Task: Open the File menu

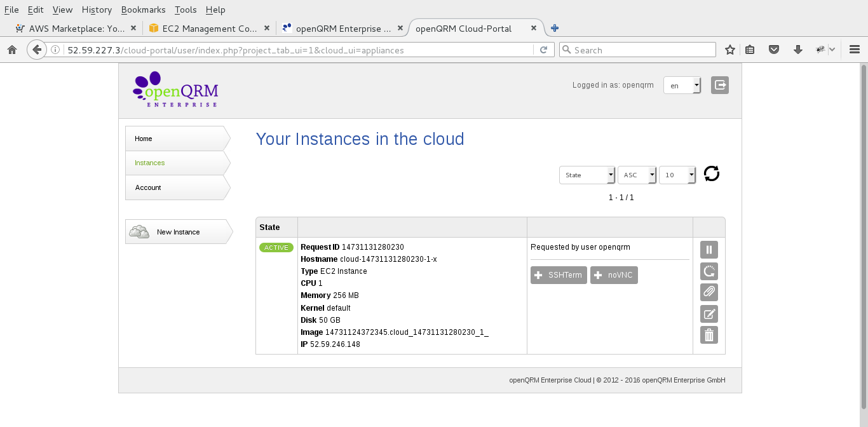Action: 11,10
